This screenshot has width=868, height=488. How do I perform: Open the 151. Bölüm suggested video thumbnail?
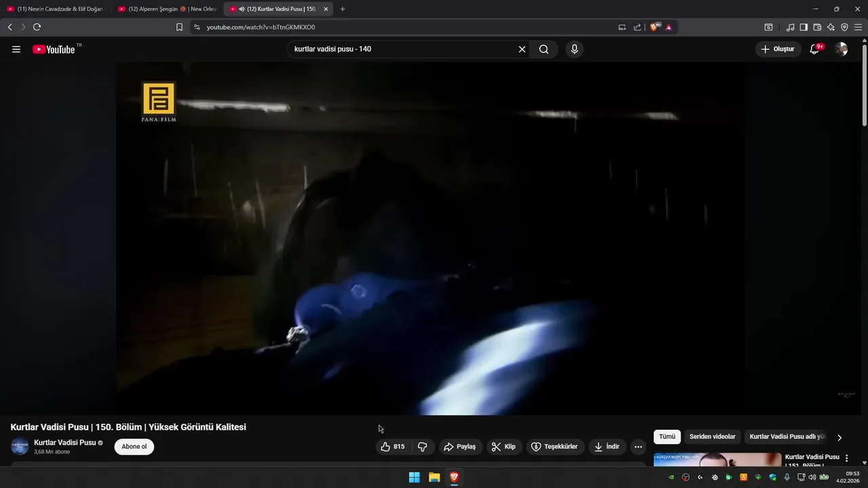717,460
